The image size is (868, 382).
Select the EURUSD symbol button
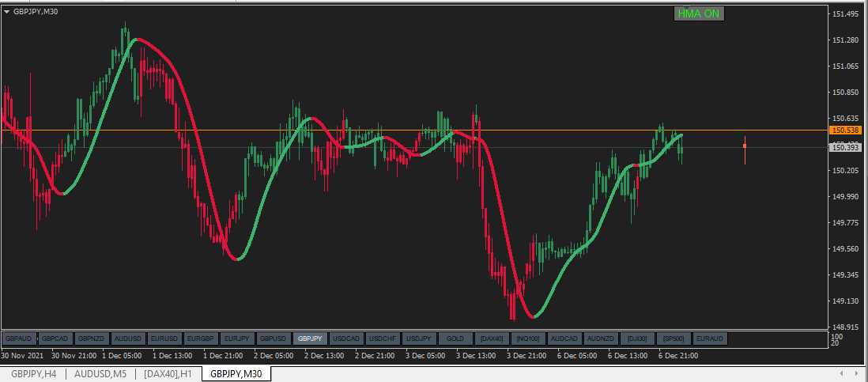click(164, 339)
